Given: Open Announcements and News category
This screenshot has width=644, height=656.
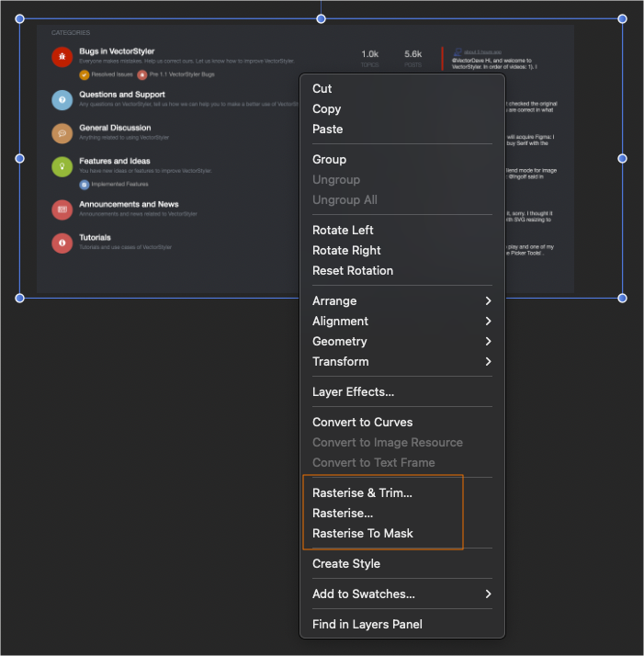Looking at the screenshot, I should pyautogui.click(x=129, y=204).
